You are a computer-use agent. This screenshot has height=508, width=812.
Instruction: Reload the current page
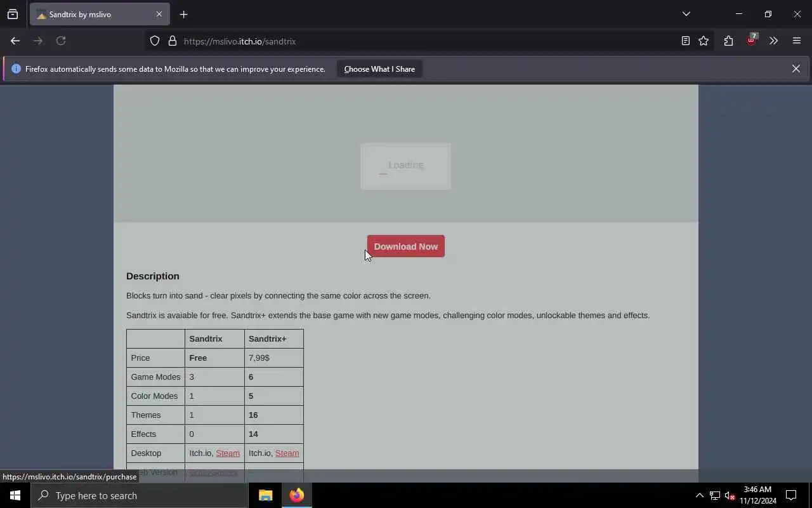tap(61, 41)
